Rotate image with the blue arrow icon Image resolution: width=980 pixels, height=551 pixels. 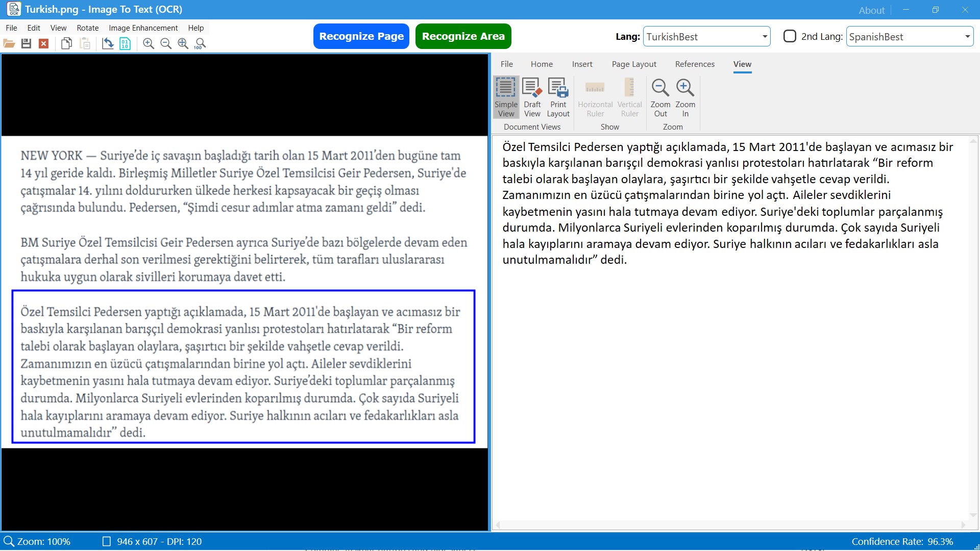point(108,44)
